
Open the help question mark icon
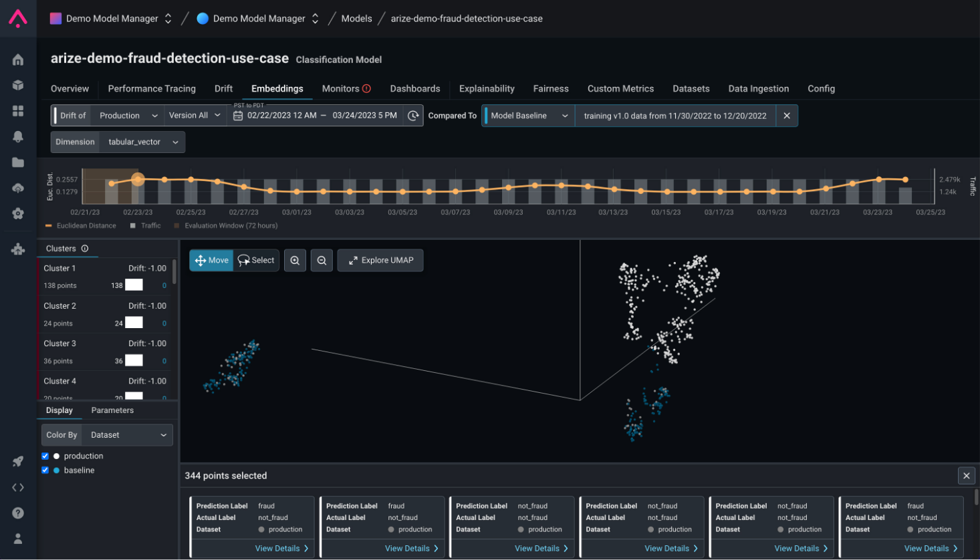[18, 513]
